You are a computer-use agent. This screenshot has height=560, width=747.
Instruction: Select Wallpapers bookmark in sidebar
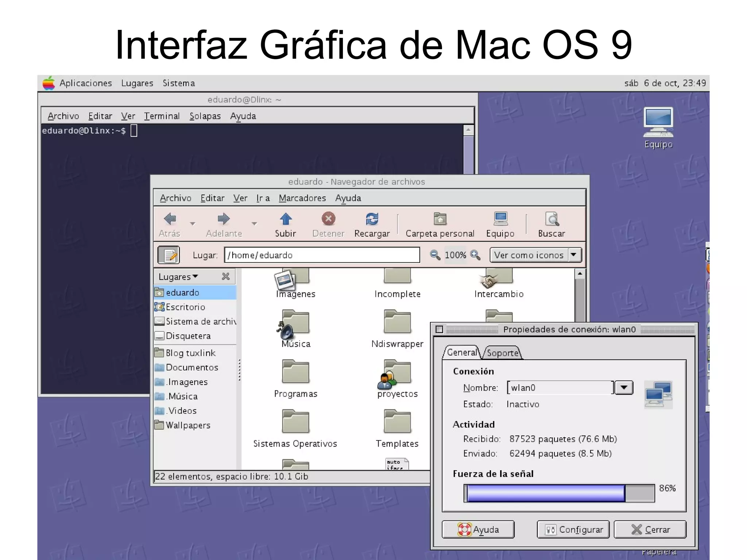point(195,425)
